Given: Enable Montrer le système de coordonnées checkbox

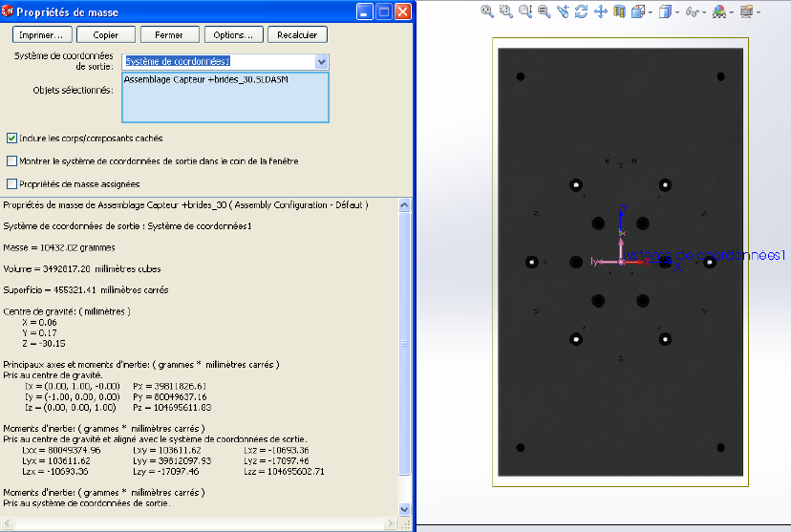Looking at the screenshot, I should pyautogui.click(x=11, y=160).
